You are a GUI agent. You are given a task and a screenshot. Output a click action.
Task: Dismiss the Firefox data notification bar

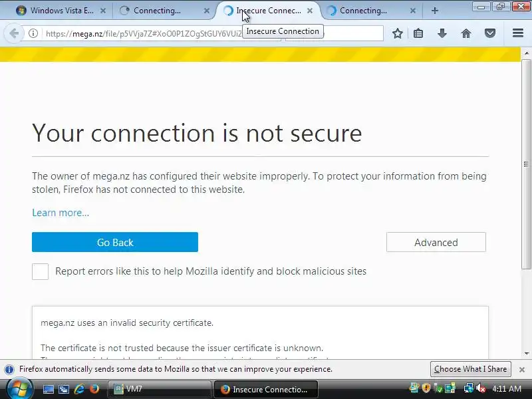522,370
